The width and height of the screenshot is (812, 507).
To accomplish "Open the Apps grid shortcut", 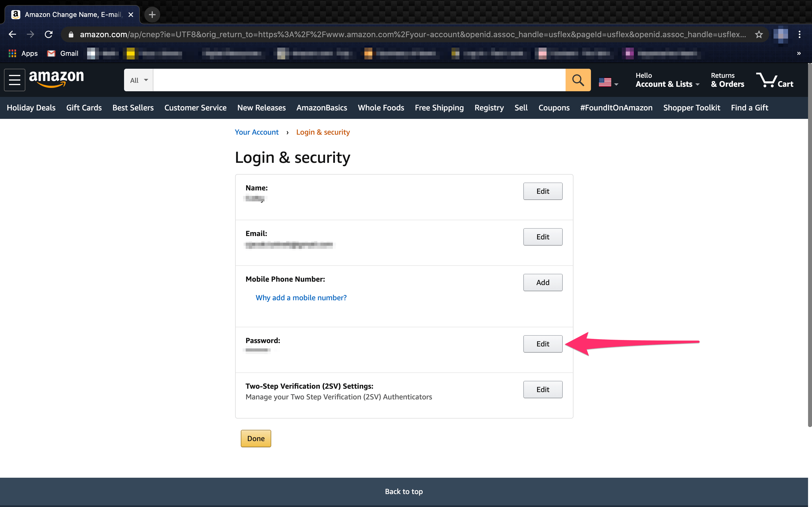I will [23, 53].
